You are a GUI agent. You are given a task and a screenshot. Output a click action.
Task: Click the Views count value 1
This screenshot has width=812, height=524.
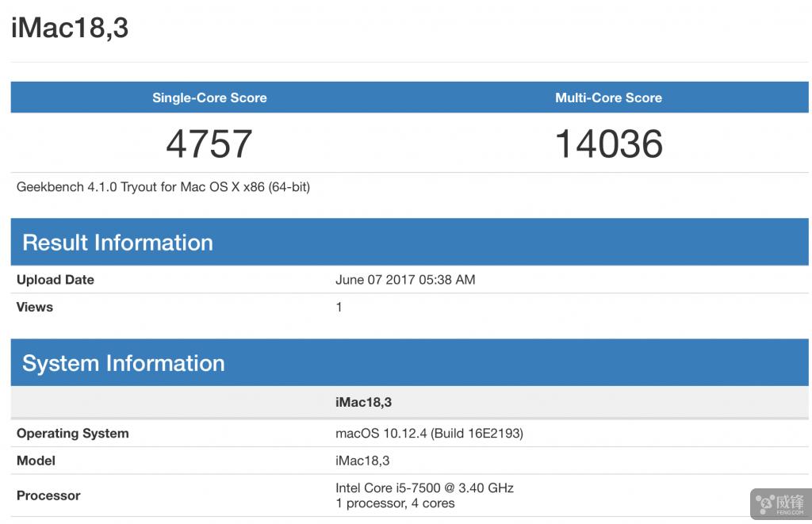[x=339, y=307]
